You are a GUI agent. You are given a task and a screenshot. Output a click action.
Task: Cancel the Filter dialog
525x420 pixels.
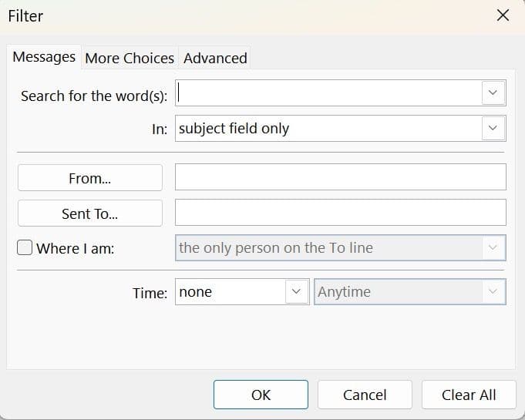[x=365, y=395]
